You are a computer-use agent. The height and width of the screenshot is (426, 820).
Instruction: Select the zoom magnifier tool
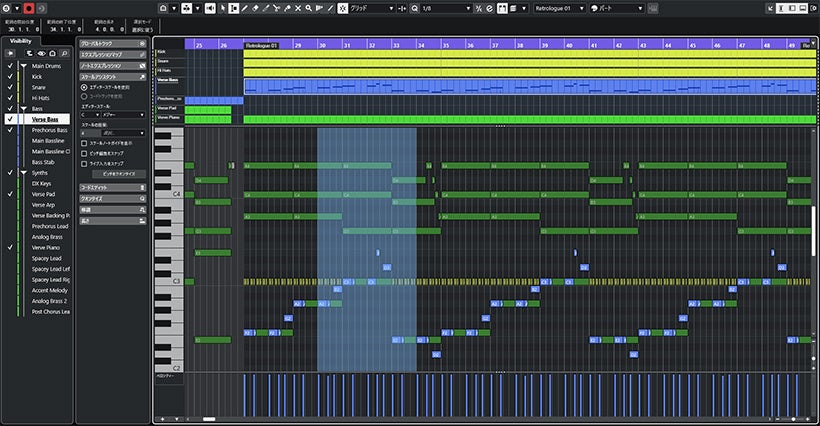[310, 9]
